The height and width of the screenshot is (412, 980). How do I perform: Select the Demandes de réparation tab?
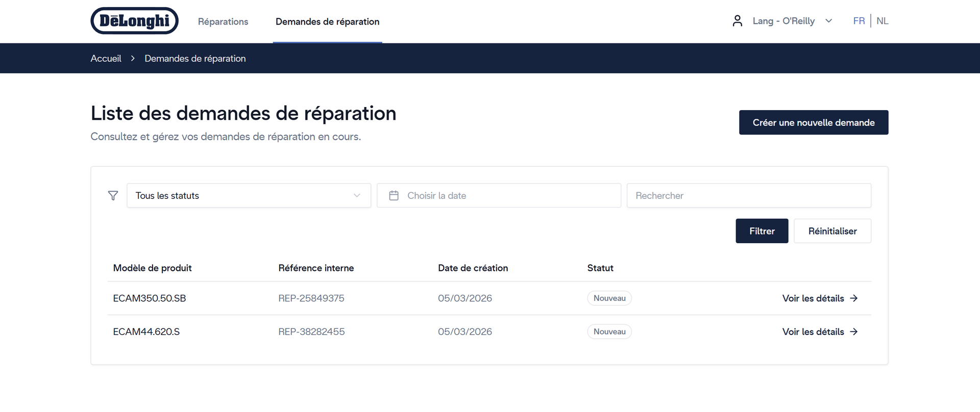click(327, 22)
